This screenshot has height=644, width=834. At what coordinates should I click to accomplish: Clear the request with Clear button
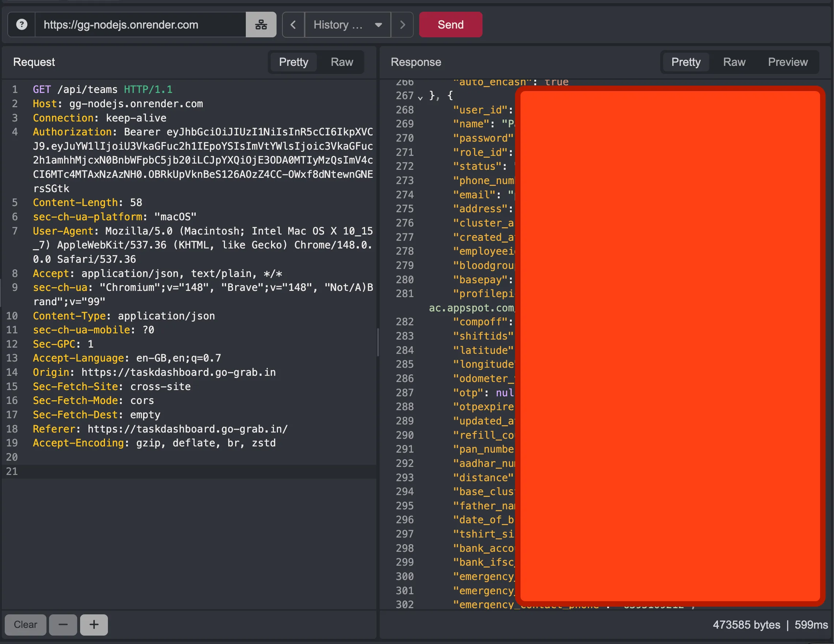(x=26, y=625)
